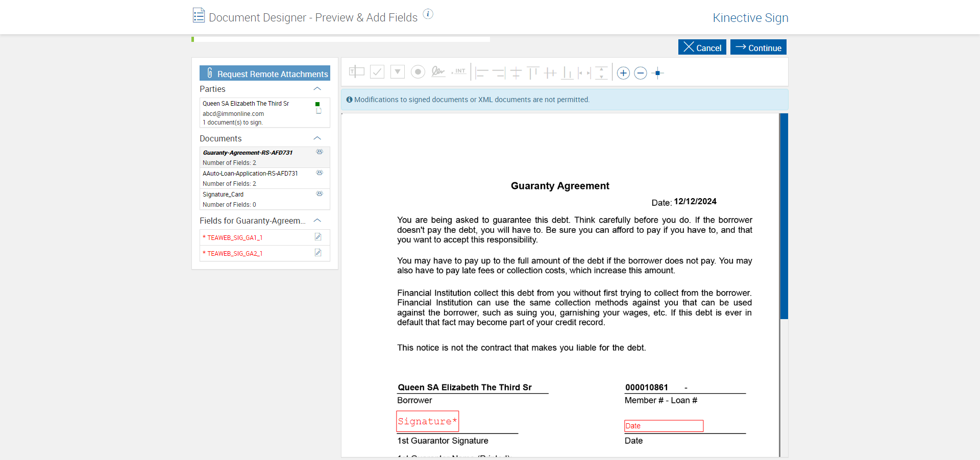Align selected fields to vertical middle

coord(550,73)
